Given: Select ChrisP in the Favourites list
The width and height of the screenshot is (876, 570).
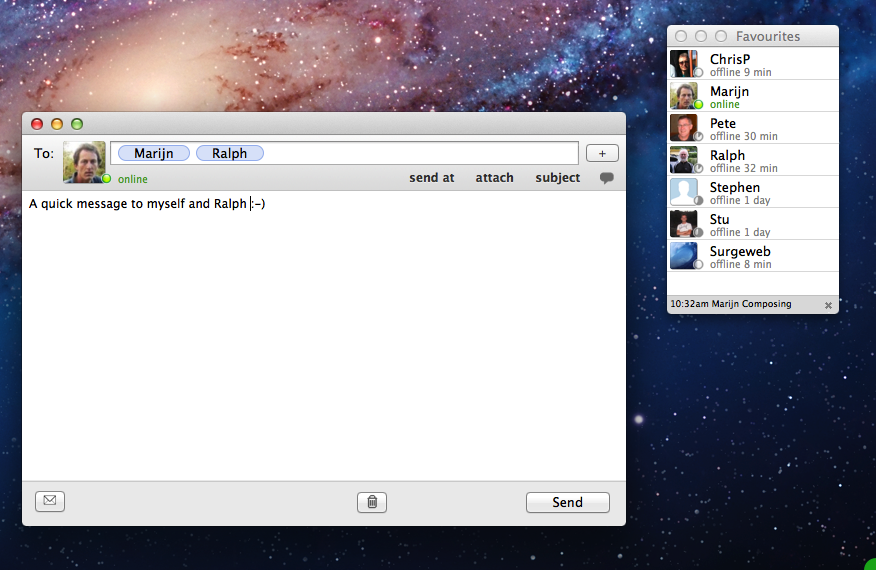Looking at the screenshot, I should tap(753, 64).
